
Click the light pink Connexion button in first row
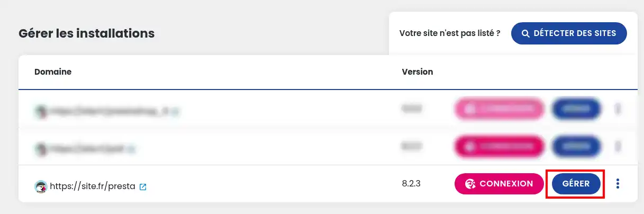coord(499,110)
